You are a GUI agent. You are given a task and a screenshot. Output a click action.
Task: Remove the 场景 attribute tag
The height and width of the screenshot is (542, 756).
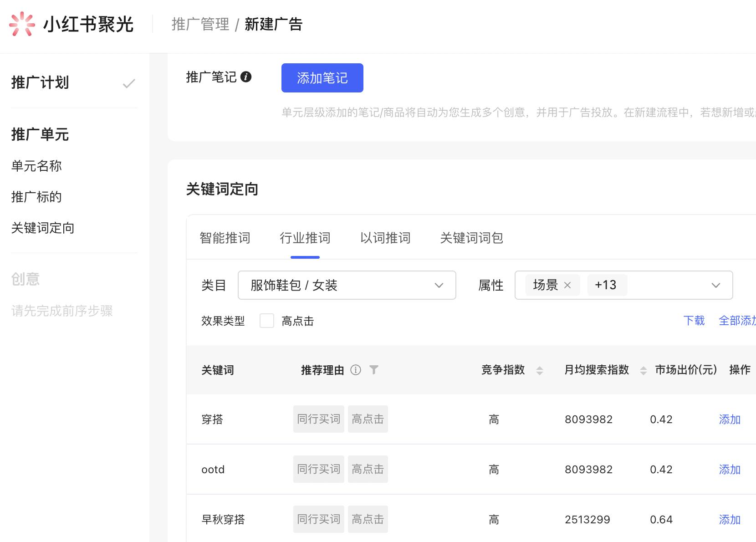point(567,285)
